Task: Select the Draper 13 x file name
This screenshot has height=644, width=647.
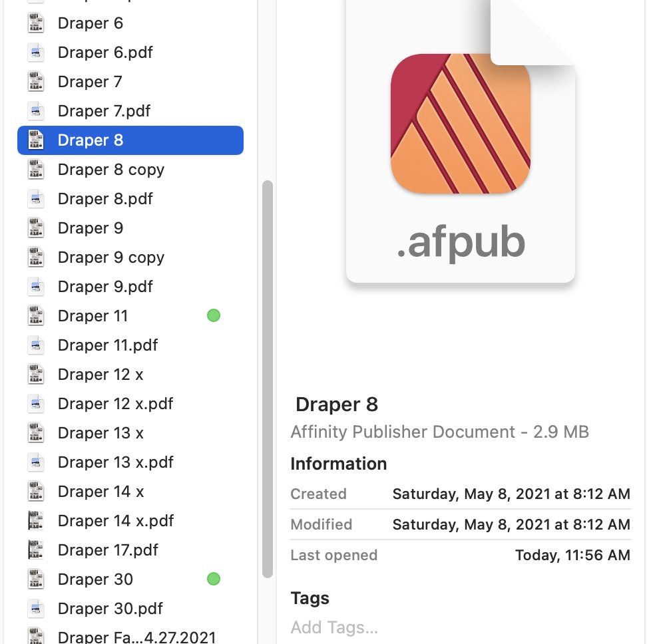Action: tap(101, 433)
